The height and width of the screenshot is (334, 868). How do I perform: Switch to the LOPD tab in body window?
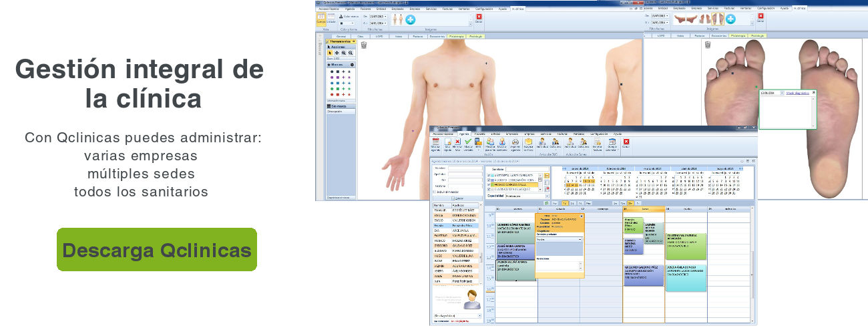379,37
